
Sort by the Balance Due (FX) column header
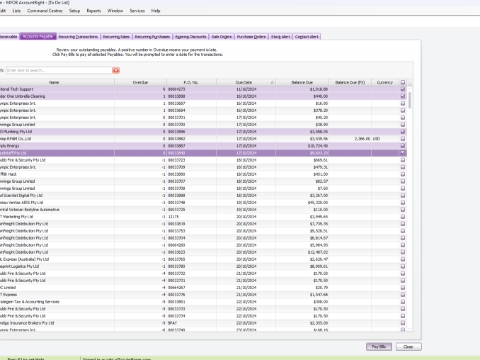coord(350,82)
